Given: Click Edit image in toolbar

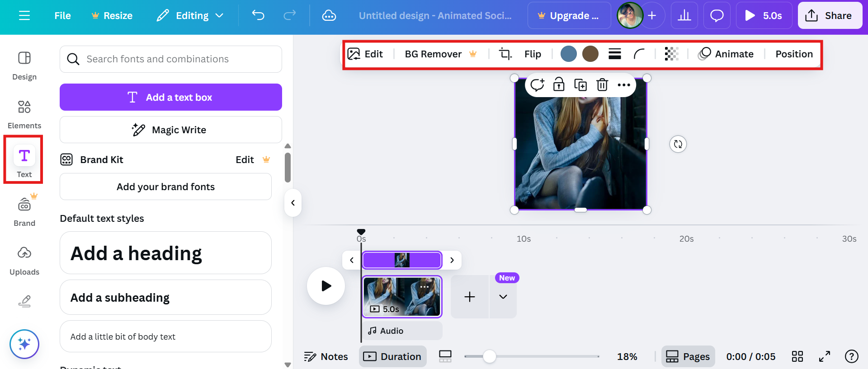Looking at the screenshot, I should pyautogui.click(x=365, y=54).
